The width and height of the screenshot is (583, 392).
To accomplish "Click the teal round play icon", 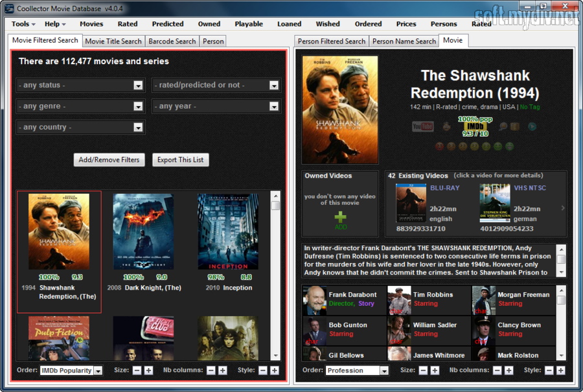I will 532,126.
